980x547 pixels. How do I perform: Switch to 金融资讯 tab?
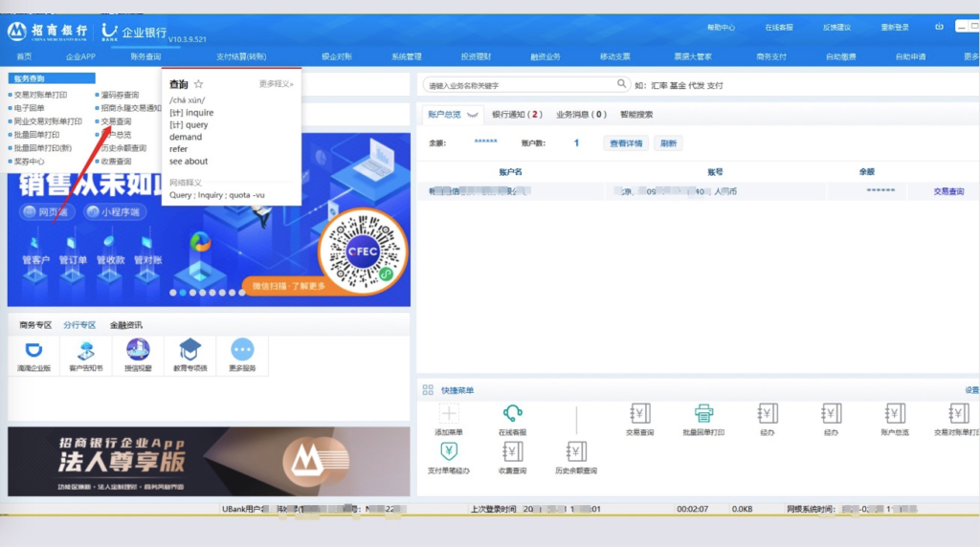(x=126, y=325)
